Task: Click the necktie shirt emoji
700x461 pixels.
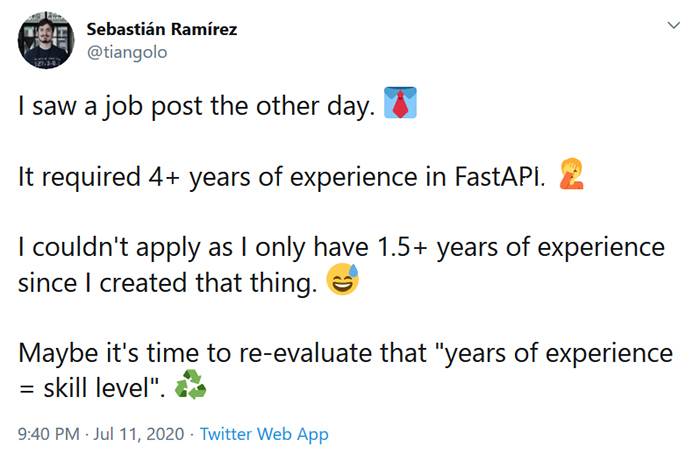Action: [x=400, y=106]
